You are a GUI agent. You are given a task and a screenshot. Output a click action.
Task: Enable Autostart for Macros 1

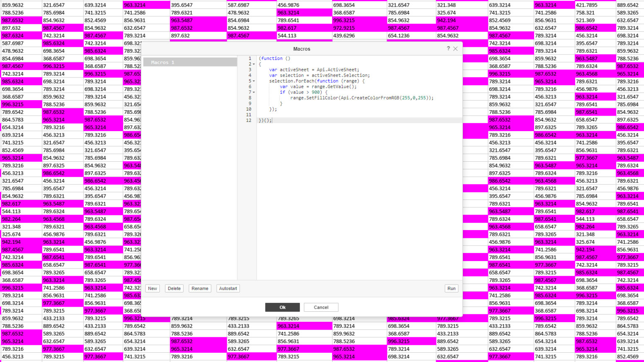228,288
